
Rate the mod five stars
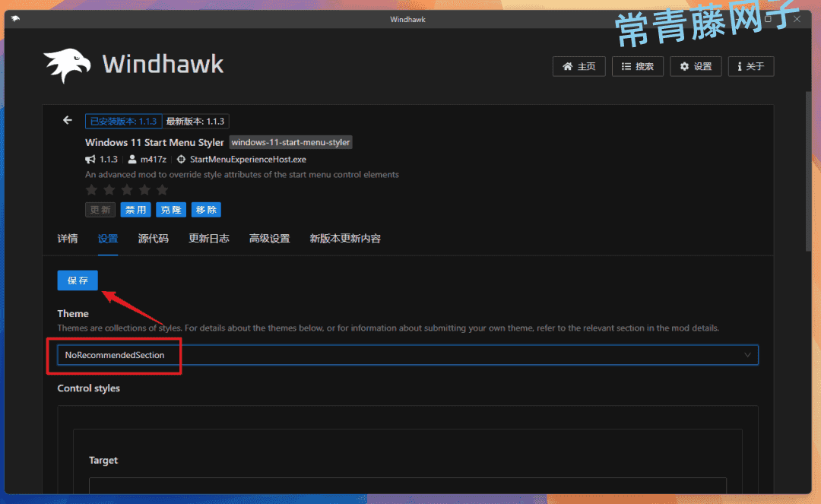pos(163,189)
